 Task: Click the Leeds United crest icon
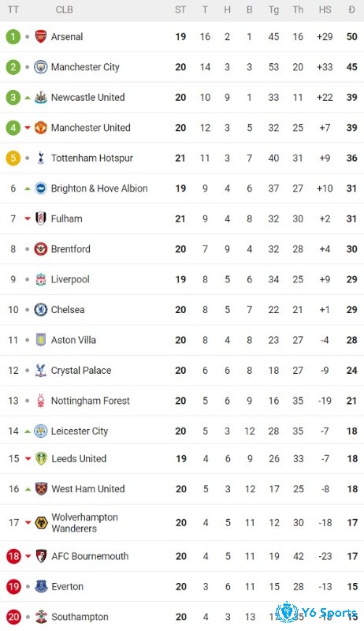[x=41, y=458]
